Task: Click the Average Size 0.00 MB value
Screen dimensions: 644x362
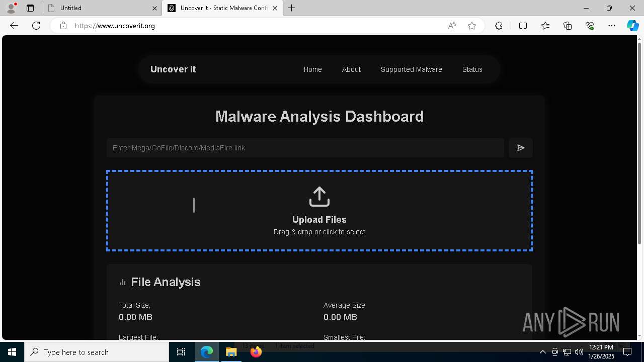Action: (340, 317)
